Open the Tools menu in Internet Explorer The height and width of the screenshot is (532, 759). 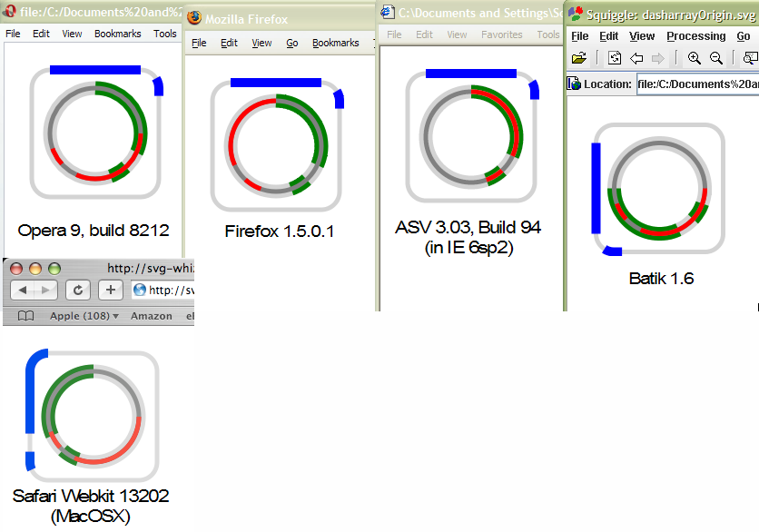(548, 34)
